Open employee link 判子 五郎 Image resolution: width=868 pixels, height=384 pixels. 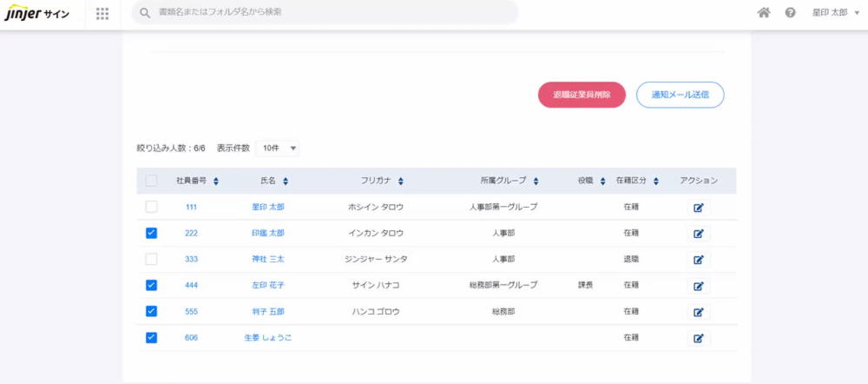[x=268, y=311]
